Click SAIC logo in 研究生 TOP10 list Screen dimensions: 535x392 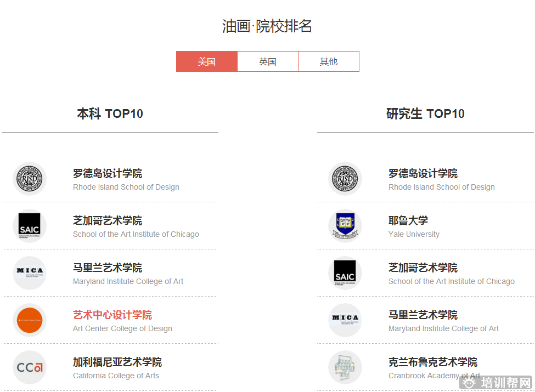click(345, 273)
